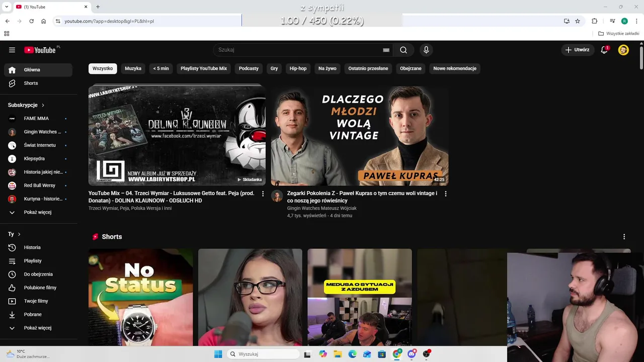Image resolution: width=644 pixels, height=362 pixels.
Task: Open Twoje filmy in the sidebar
Action: point(38,301)
